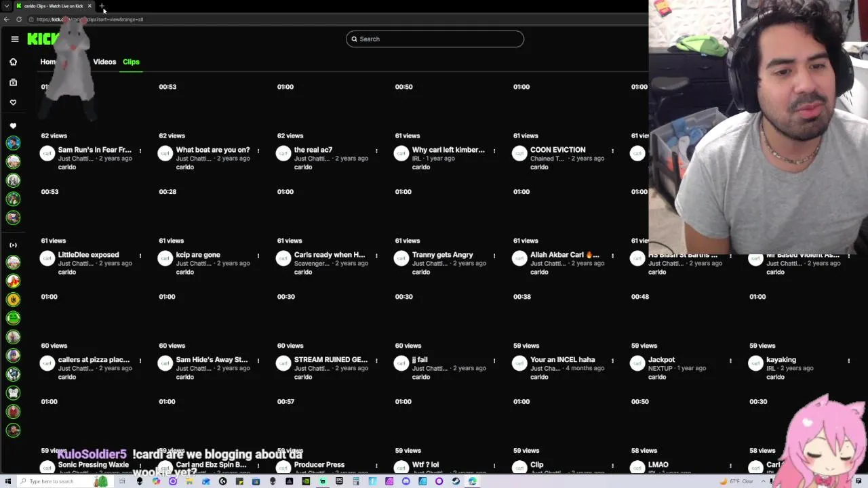Click channel avatar beside 'jj fail'

click(x=401, y=363)
